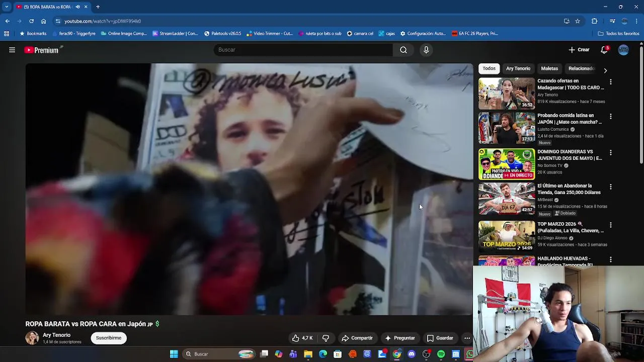The width and height of the screenshot is (644, 362).
Task: Open options for El Último en Abandonar video
Action: (611, 187)
